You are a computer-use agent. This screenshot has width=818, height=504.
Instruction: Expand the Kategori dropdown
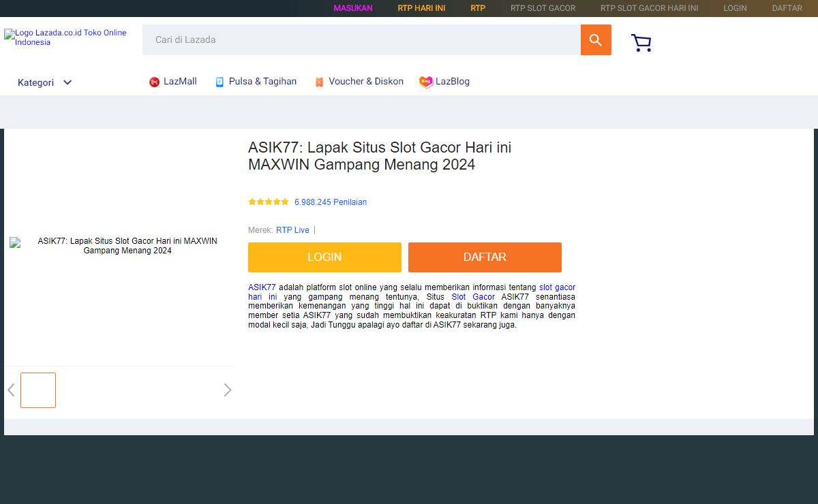click(x=45, y=82)
